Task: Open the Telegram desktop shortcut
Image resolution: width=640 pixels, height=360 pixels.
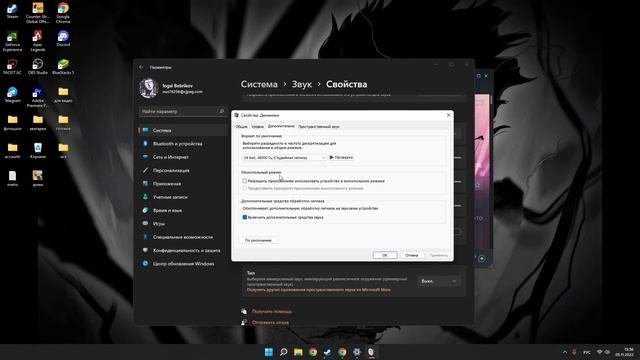Action: coord(12,95)
